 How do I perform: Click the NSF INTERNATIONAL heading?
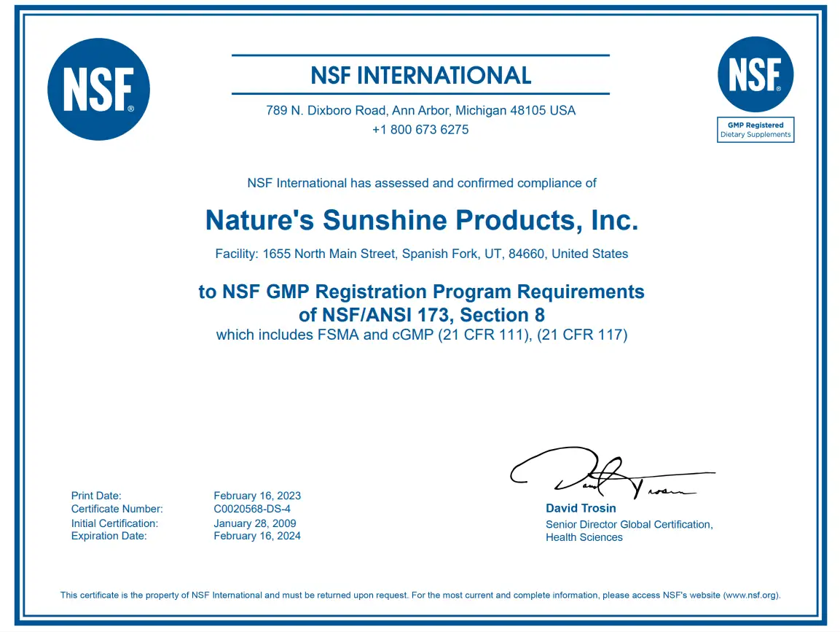click(x=420, y=75)
